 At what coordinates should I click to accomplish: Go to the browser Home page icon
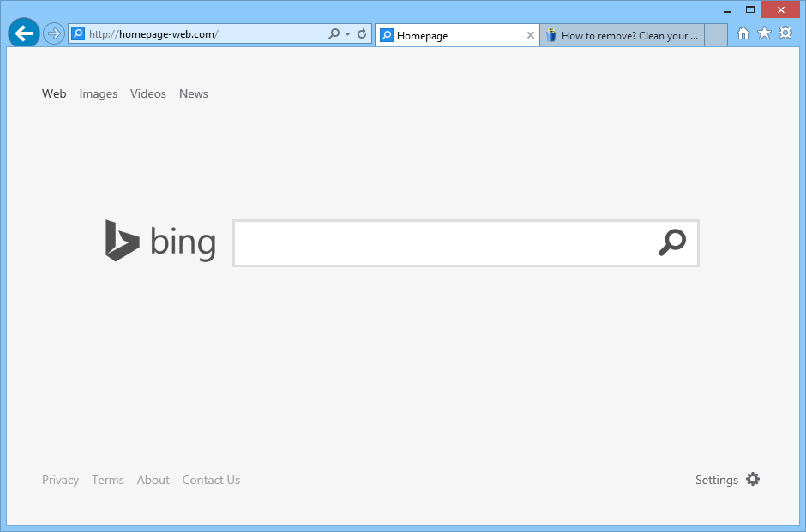(743, 33)
